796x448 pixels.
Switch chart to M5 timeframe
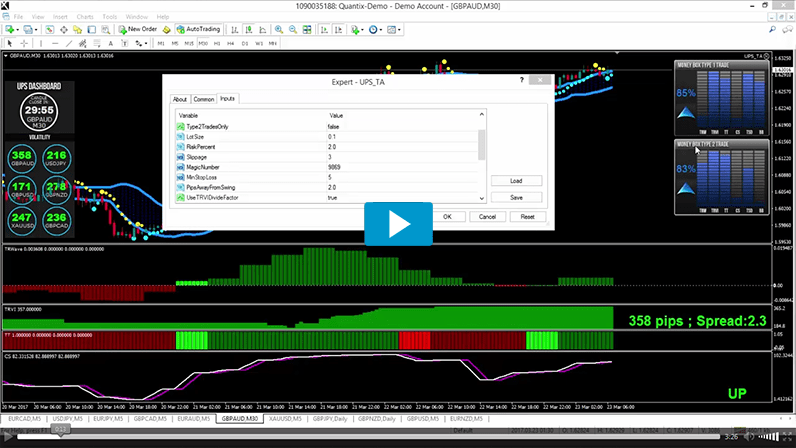click(x=175, y=44)
